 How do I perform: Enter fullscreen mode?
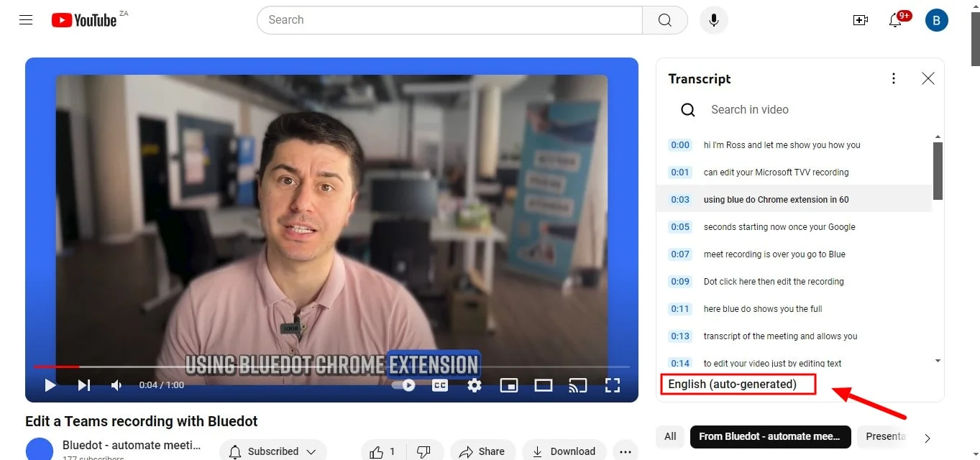(x=612, y=385)
